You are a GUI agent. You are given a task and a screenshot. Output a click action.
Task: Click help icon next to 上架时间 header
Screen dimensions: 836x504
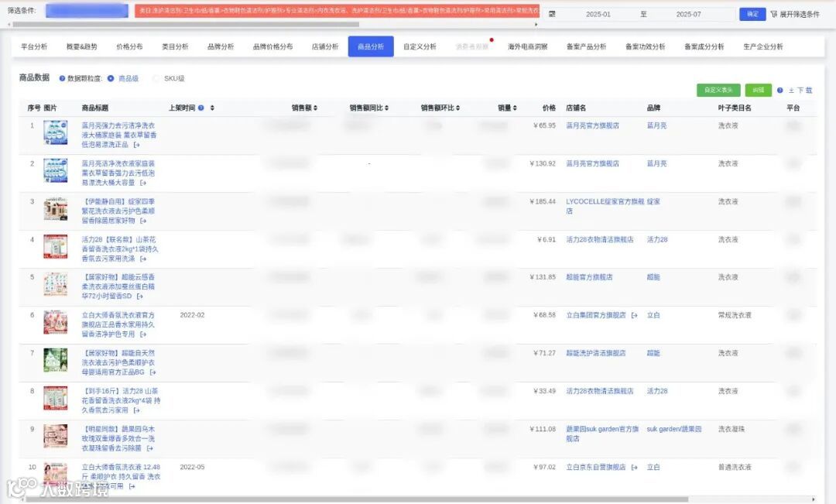(x=201, y=108)
